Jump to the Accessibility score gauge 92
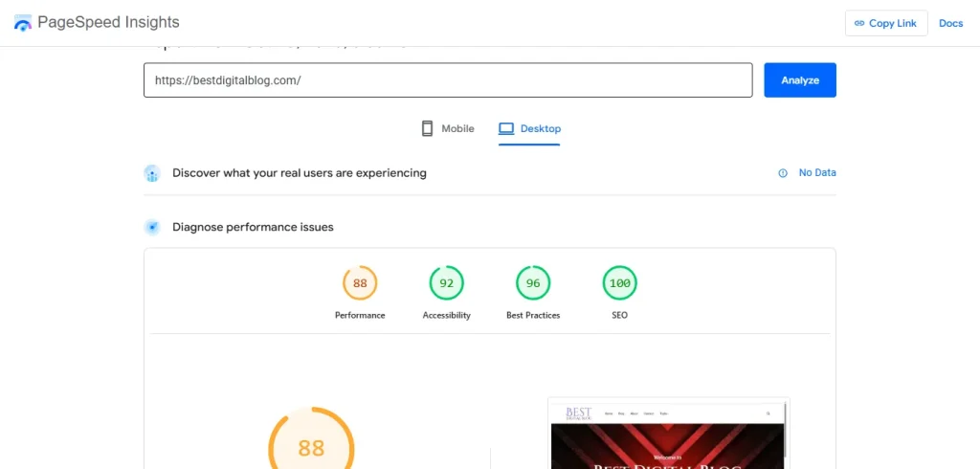Viewport: 980px width, 469px height. (446, 283)
